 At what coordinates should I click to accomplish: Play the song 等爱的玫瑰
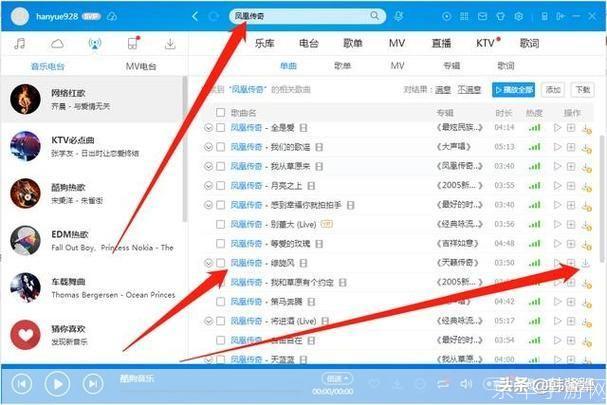(x=557, y=244)
